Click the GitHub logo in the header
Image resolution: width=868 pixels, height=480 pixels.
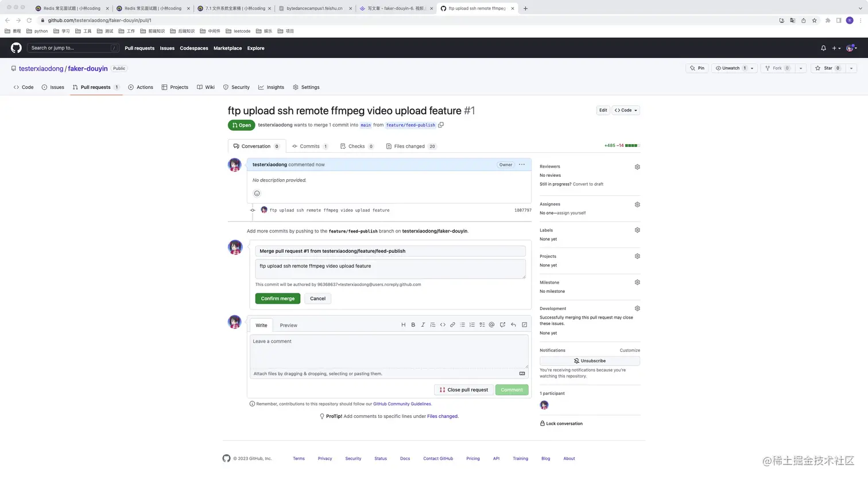tap(16, 48)
